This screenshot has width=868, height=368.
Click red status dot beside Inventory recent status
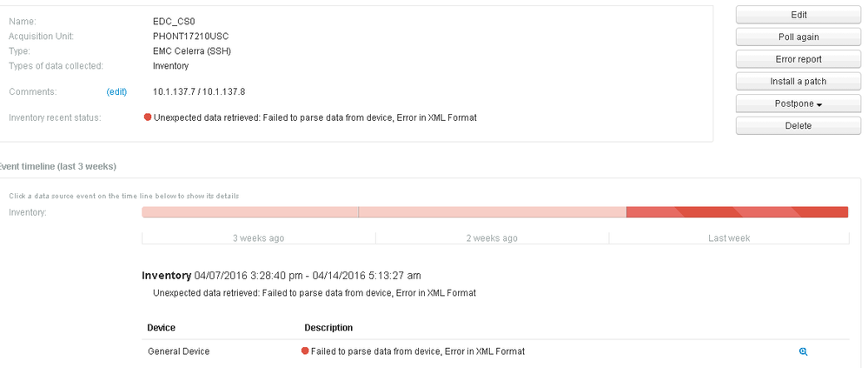click(148, 117)
